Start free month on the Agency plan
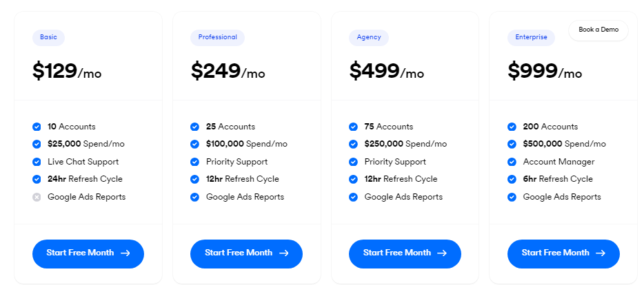Screen dimensions: 644x285 [405, 254]
